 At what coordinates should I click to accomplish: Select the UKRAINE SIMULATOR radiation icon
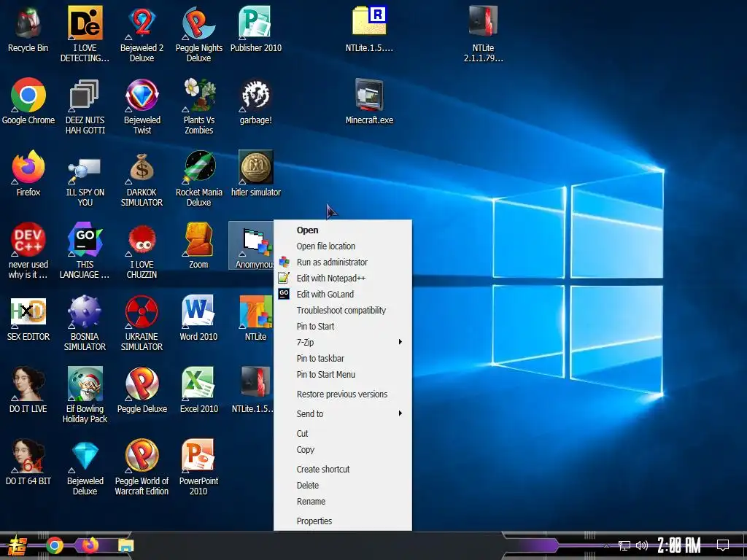[x=142, y=323]
